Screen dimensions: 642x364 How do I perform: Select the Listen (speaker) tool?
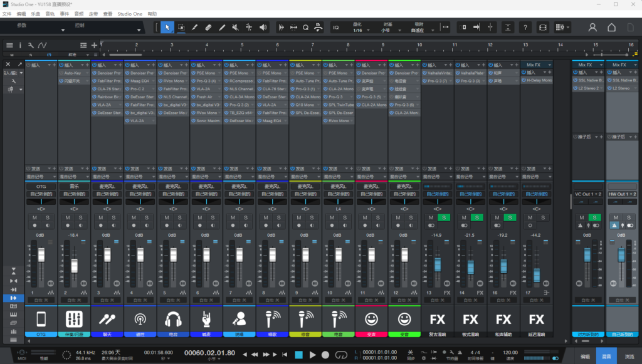[x=263, y=28]
